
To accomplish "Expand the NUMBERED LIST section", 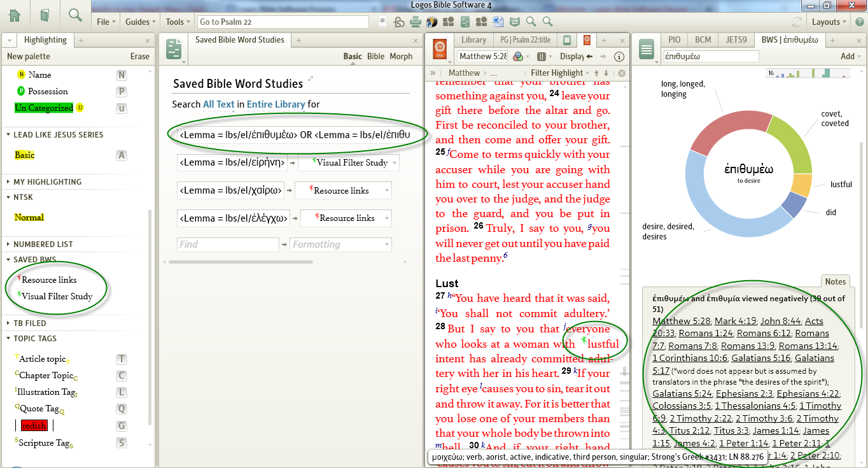I will pyautogui.click(x=43, y=245).
